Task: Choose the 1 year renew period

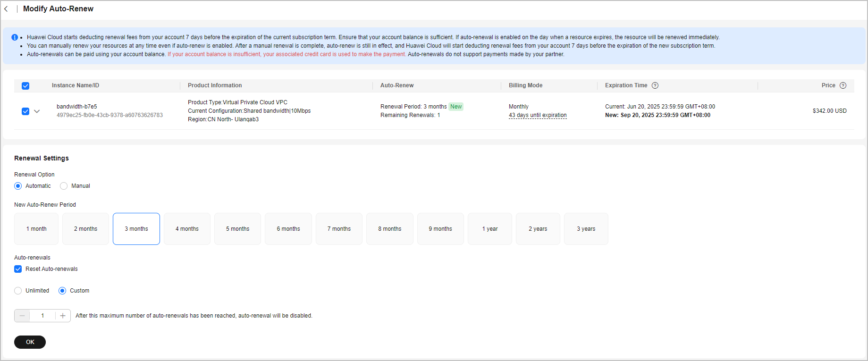Action: pos(489,229)
